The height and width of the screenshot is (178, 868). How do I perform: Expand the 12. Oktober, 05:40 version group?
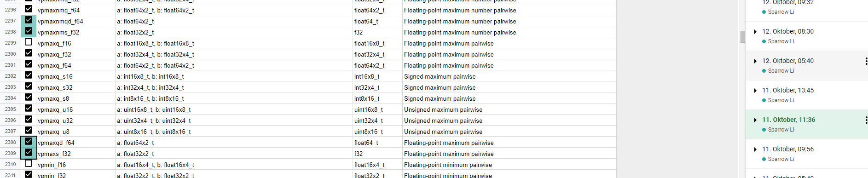[x=755, y=61]
